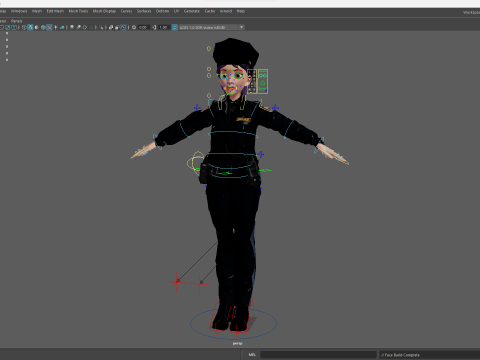The width and height of the screenshot is (480, 360).
Task: Toggle Smooth Shade All icon
Action: [x=30, y=27]
